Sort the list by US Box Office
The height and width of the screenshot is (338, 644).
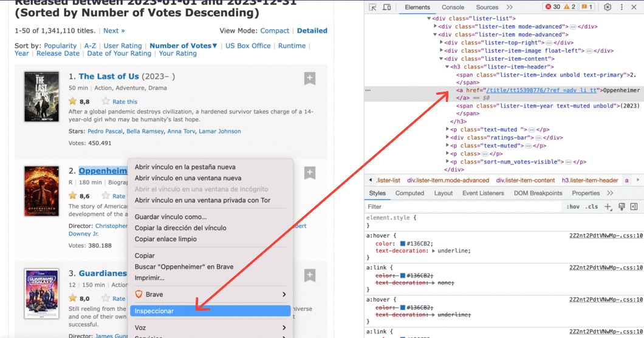point(248,46)
